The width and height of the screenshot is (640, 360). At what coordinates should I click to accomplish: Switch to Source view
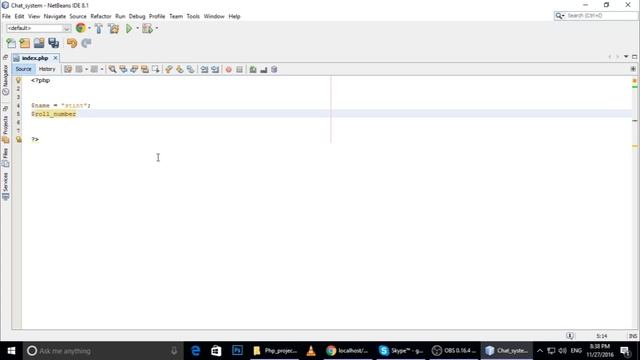pos(23,69)
